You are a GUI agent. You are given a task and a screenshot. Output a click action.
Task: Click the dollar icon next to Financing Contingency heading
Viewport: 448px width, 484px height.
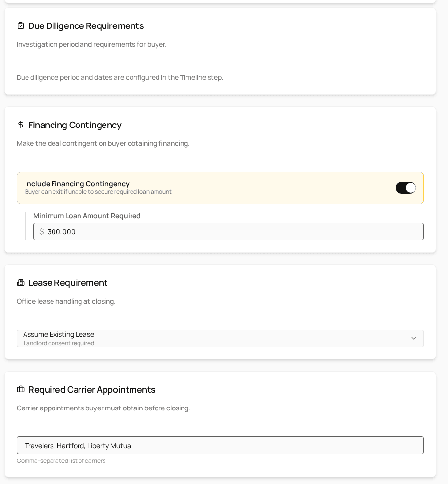(x=21, y=125)
